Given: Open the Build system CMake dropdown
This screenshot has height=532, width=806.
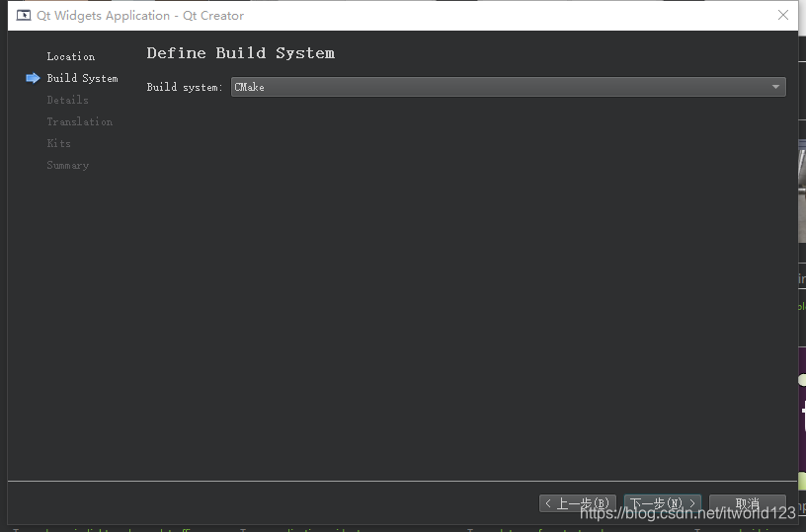Looking at the screenshot, I should pos(508,87).
